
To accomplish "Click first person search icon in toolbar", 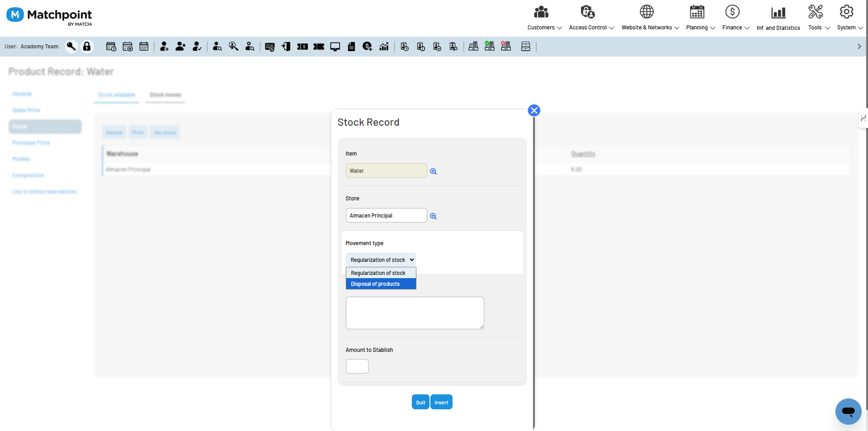I will pyautogui.click(x=217, y=47).
